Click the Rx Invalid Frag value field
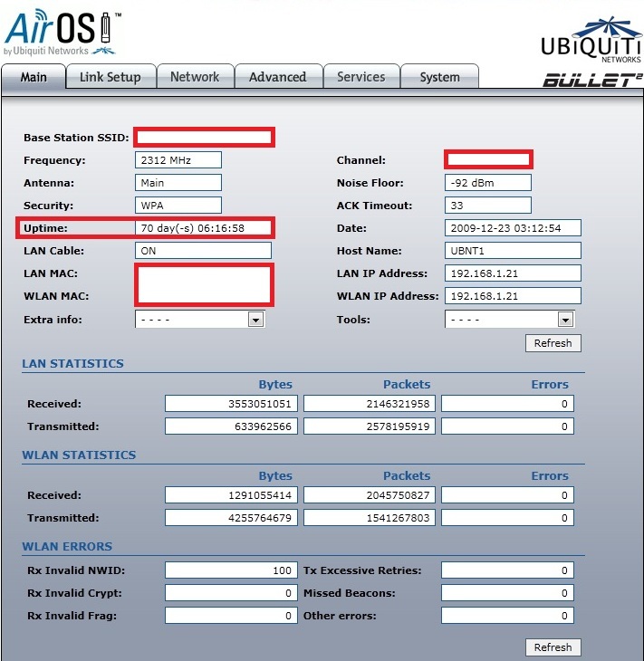 [x=231, y=616]
